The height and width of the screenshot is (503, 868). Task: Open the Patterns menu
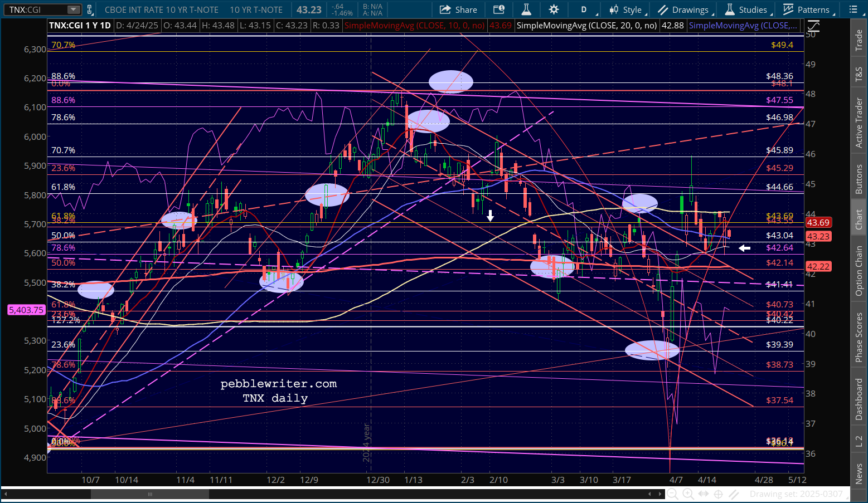tap(809, 9)
